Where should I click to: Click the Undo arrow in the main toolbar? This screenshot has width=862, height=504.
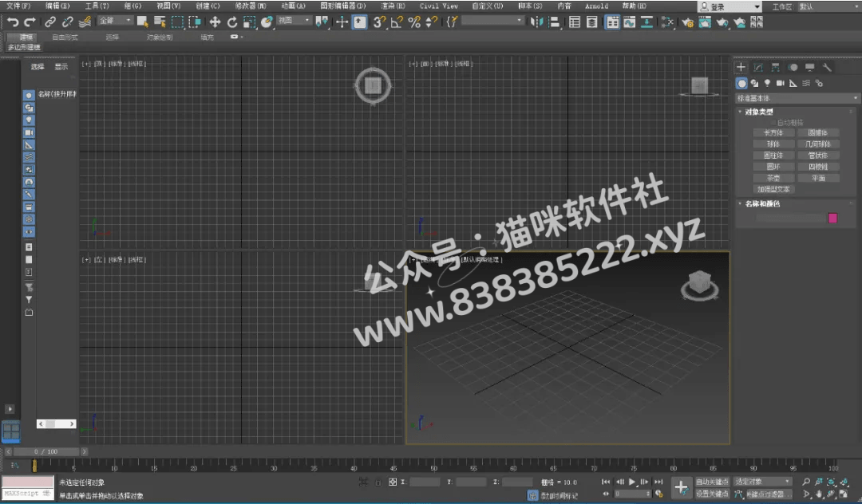[13, 22]
